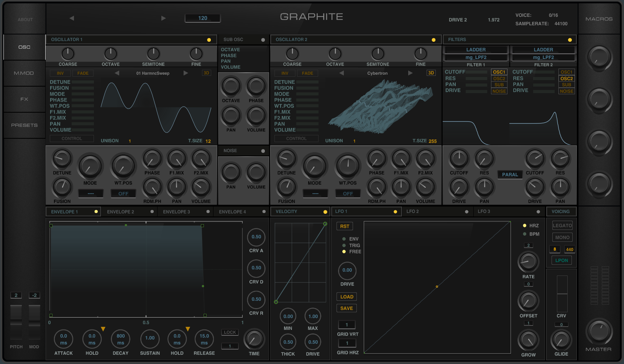Click the Oscillator 2 WT.POS knob
This screenshot has height=364, width=624.
(x=348, y=166)
